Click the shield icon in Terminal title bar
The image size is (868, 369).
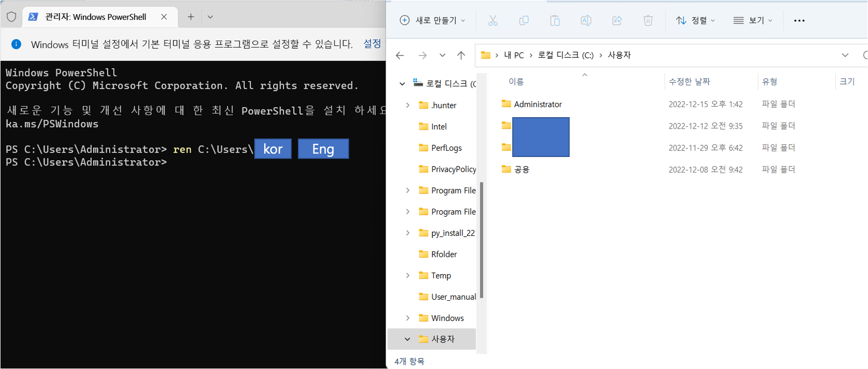coord(11,17)
